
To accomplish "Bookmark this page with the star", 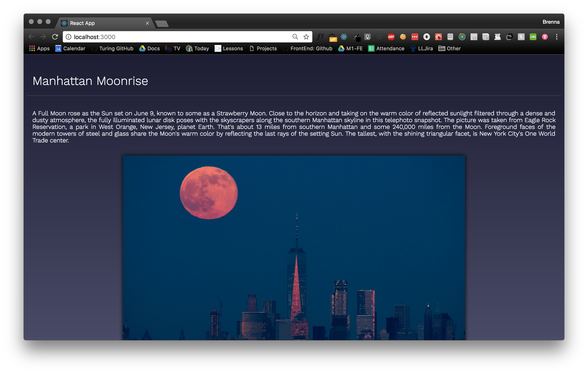I will click(306, 37).
